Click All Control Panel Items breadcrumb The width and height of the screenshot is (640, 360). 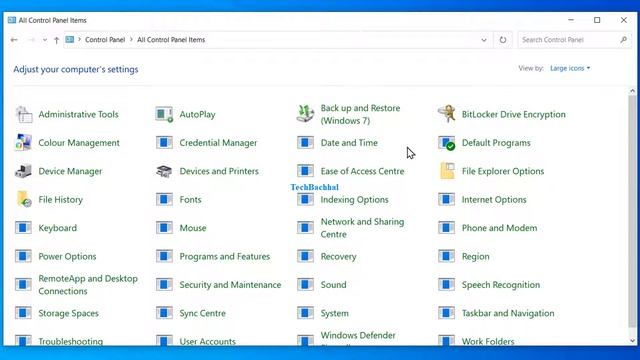pyautogui.click(x=171, y=40)
